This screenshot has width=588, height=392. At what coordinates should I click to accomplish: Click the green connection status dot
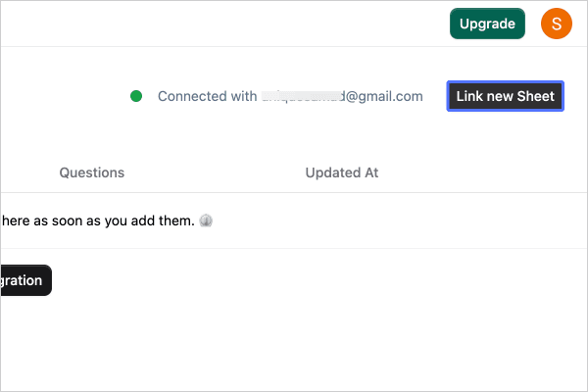point(136,96)
